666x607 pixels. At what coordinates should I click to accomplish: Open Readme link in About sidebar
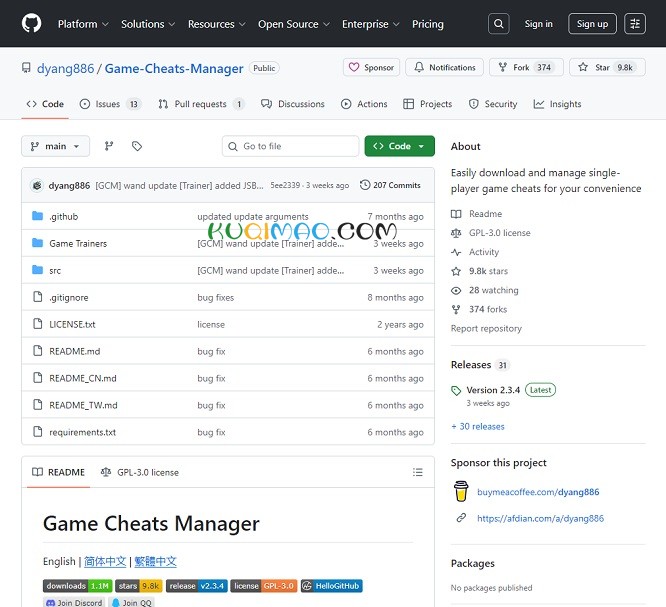[x=485, y=214]
